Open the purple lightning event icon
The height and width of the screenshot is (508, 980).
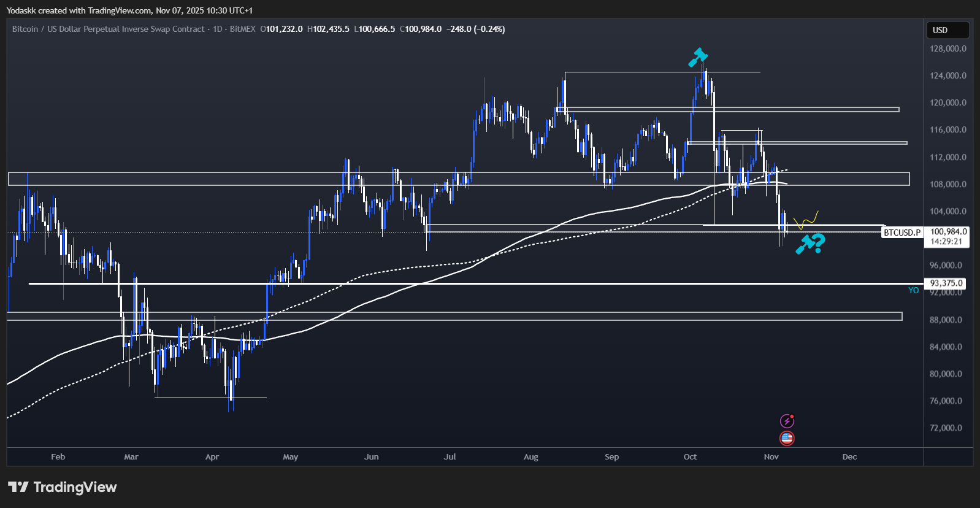click(x=787, y=421)
